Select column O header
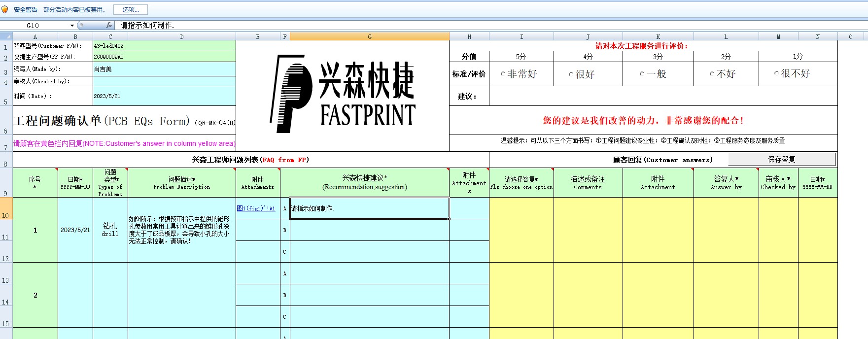868x339 pixels. (x=850, y=36)
